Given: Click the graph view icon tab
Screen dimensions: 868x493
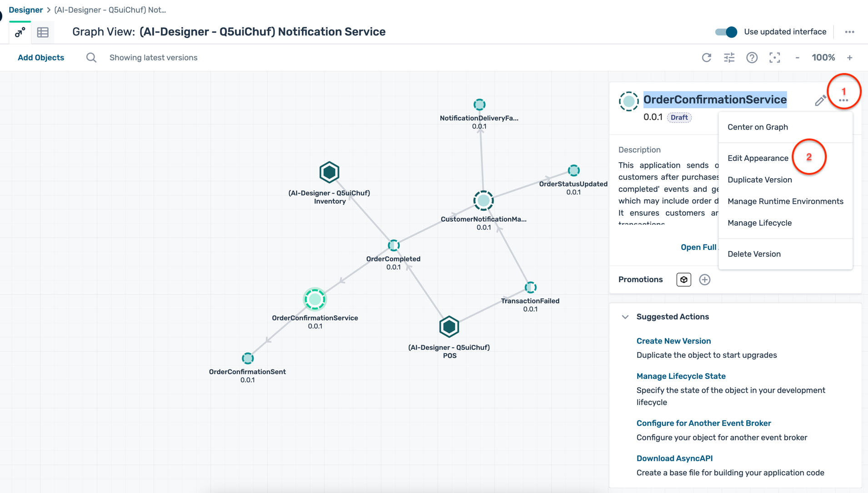Looking at the screenshot, I should tap(20, 32).
